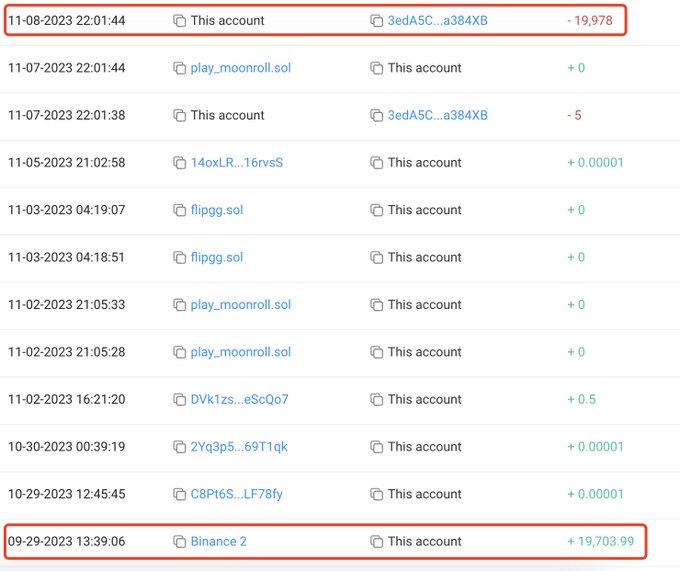Copy recipient in 09-29-2023 13:39:06 row
680x571 pixels.
pyautogui.click(x=376, y=542)
